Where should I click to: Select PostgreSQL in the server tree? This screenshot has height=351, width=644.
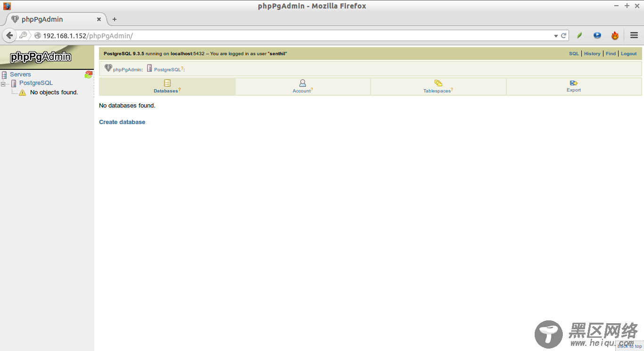[x=36, y=83]
